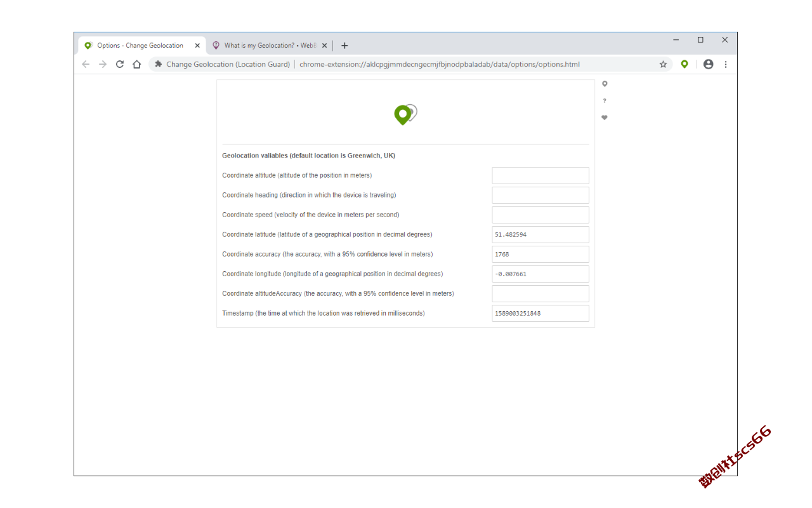Click the Timestamp field showing 1589003251848

tap(540, 313)
